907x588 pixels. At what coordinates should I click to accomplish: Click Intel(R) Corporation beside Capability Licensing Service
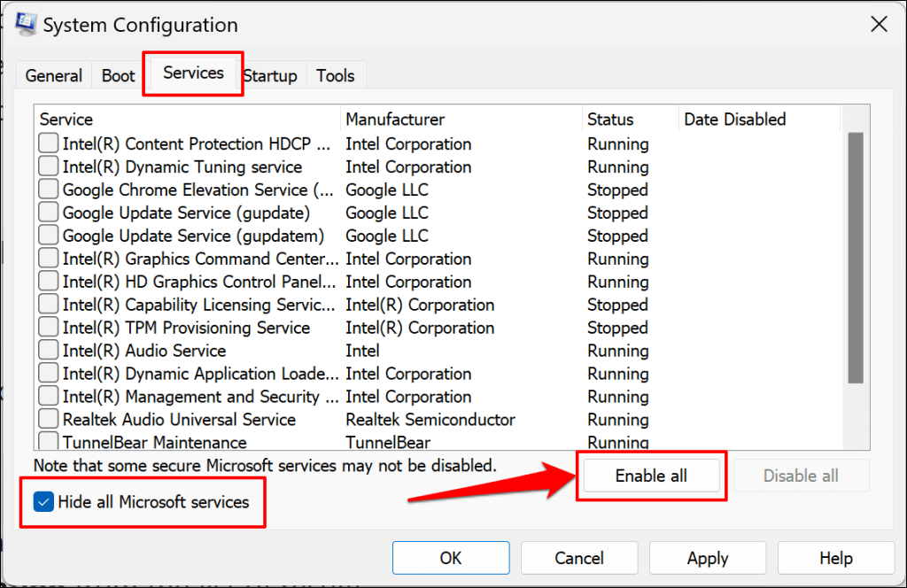click(420, 305)
